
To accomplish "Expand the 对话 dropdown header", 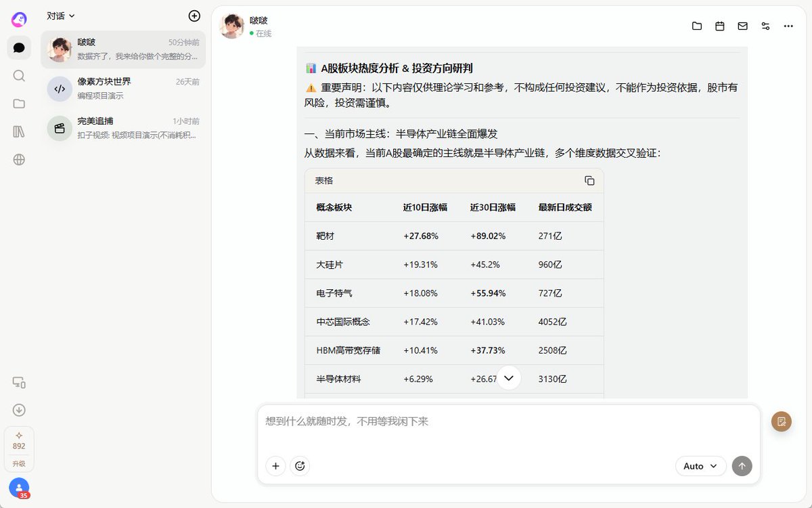I will tap(61, 16).
